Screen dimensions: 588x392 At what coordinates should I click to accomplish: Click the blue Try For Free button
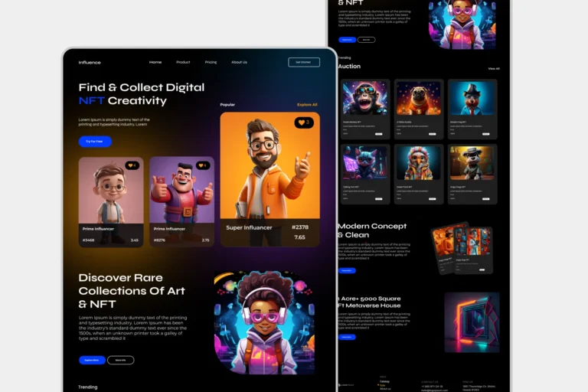point(95,142)
